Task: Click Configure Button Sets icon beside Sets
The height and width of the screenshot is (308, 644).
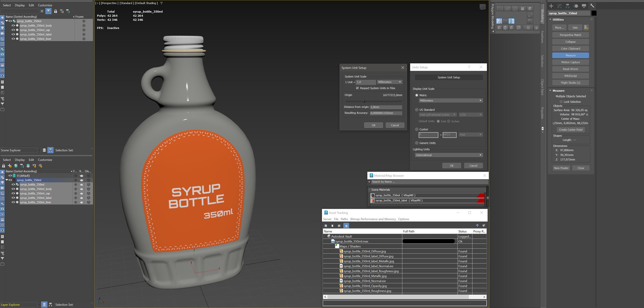Action: (586, 27)
